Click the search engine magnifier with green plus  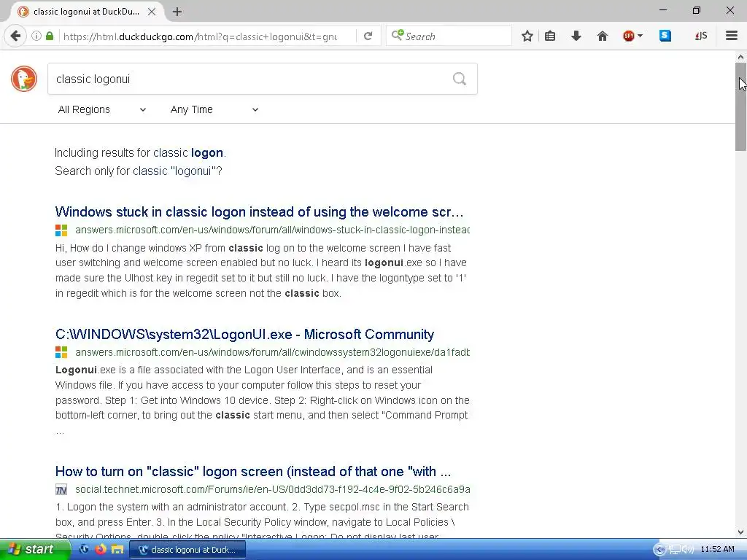pyautogui.click(x=398, y=36)
